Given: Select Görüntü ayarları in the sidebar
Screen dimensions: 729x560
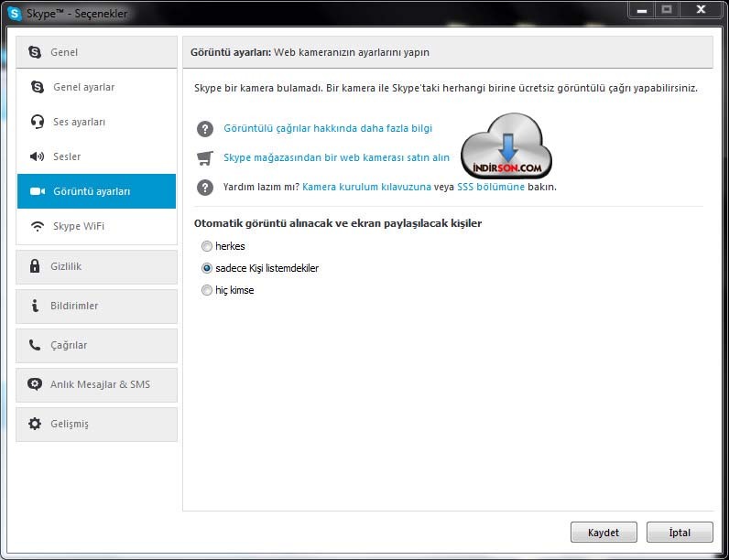Looking at the screenshot, I should 97,191.
